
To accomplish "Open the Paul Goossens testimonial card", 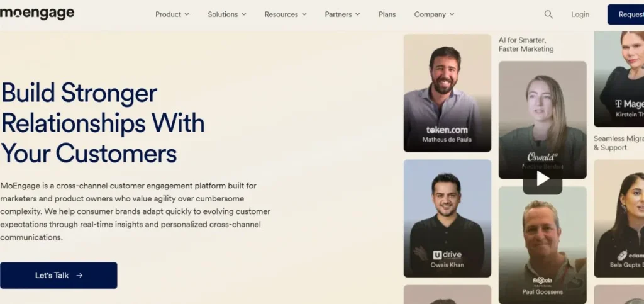I will pyautogui.click(x=543, y=245).
